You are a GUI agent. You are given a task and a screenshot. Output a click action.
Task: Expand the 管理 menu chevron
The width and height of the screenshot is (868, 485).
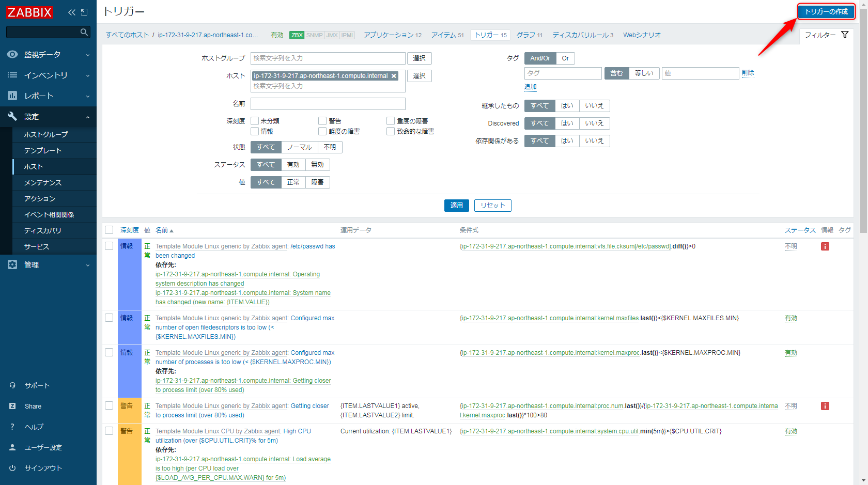point(87,265)
